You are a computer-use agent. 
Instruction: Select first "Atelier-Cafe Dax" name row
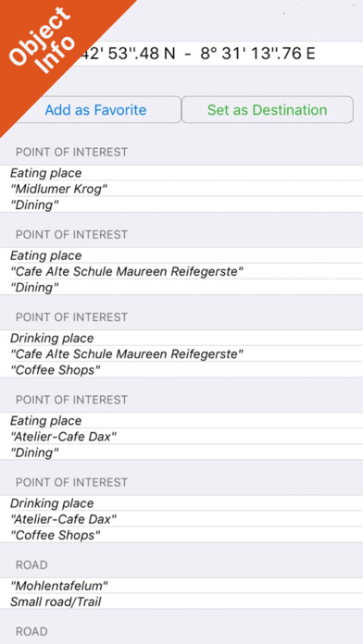click(x=181, y=437)
